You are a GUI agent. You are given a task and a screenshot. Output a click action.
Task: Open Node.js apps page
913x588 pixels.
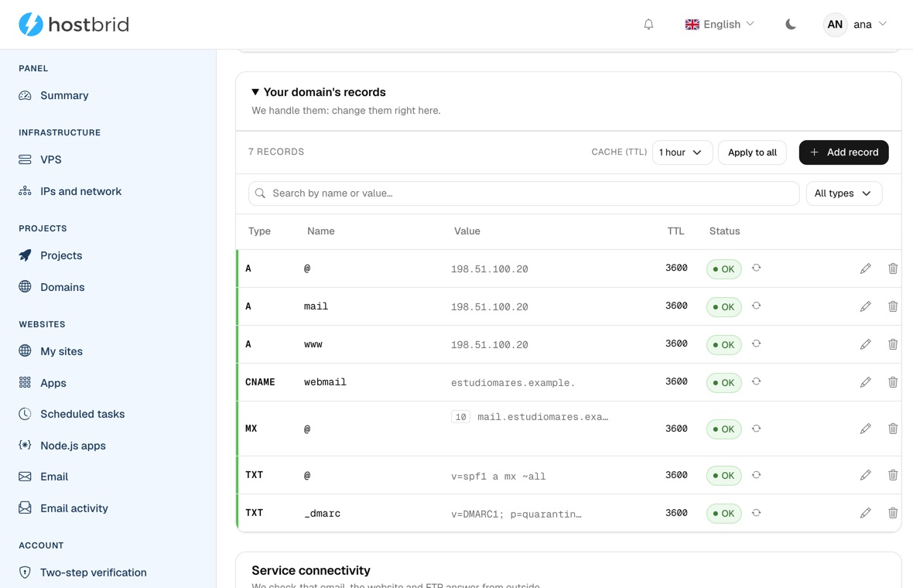tap(73, 446)
